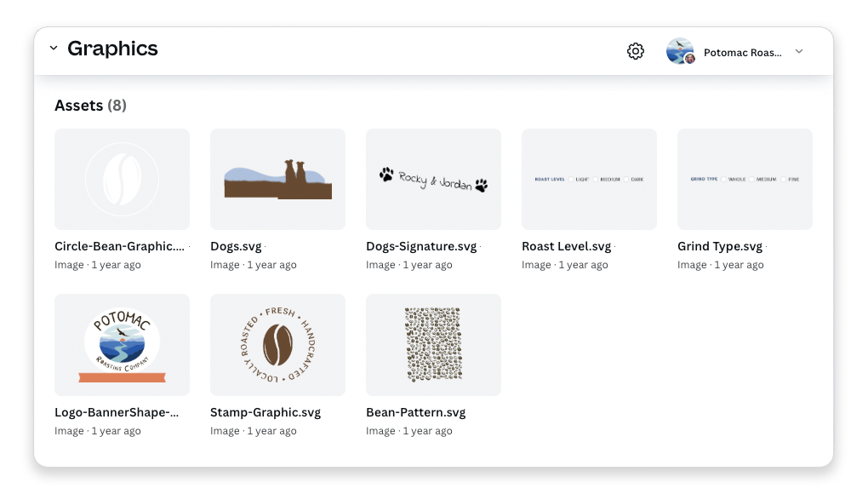Screen dimensions: 868x494
Task: Click the Grind Type.svg file name
Action: [x=720, y=246]
